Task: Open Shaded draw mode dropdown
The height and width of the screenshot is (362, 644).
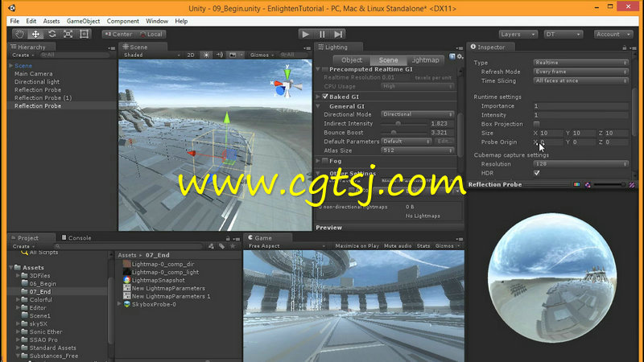Action: click(x=151, y=55)
